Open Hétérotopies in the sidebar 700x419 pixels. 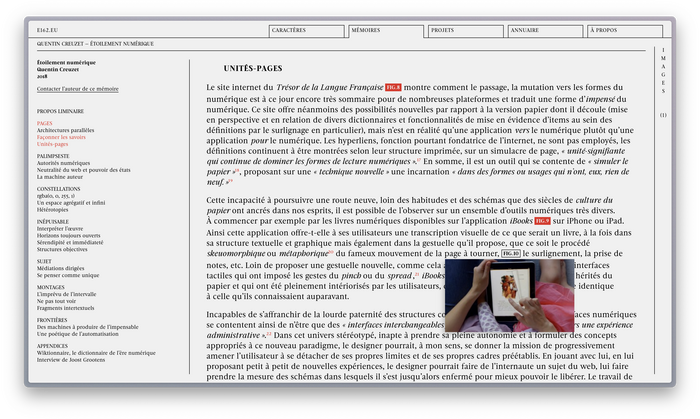tap(52, 209)
